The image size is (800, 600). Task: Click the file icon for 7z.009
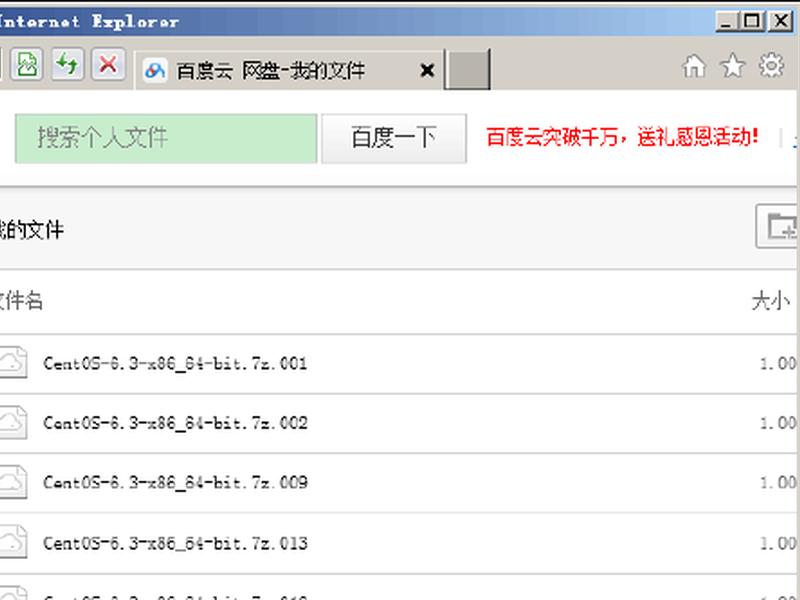click(x=13, y=482)
